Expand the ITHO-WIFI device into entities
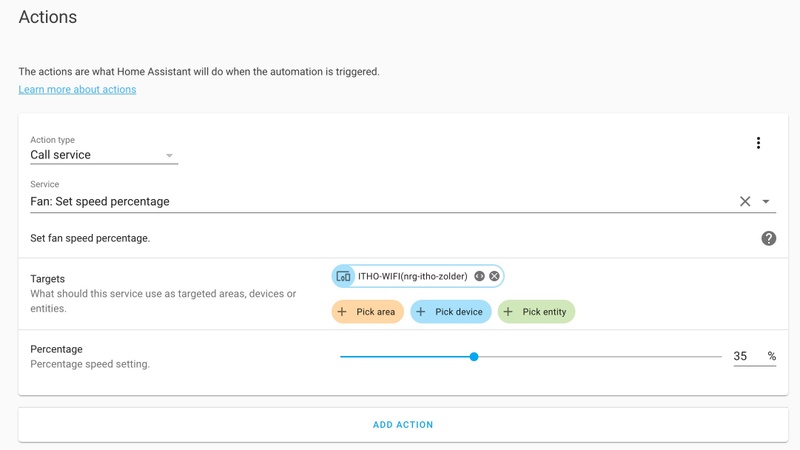800x450 pixels. 479,276
